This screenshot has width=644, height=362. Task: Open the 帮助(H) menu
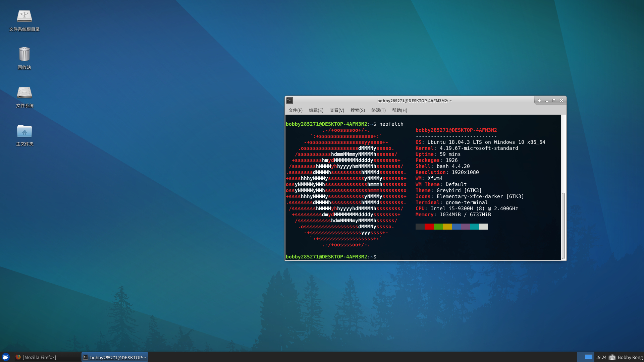coord(399,110)
